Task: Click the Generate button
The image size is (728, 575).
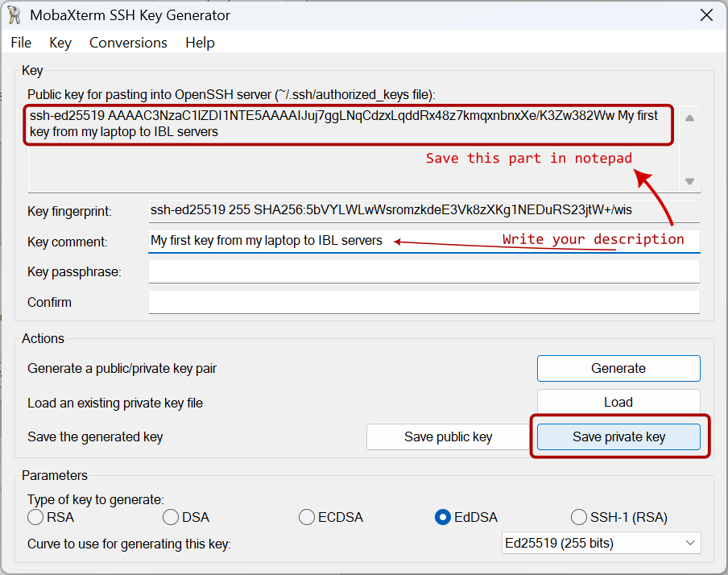Action: click(x=618, y=368)
